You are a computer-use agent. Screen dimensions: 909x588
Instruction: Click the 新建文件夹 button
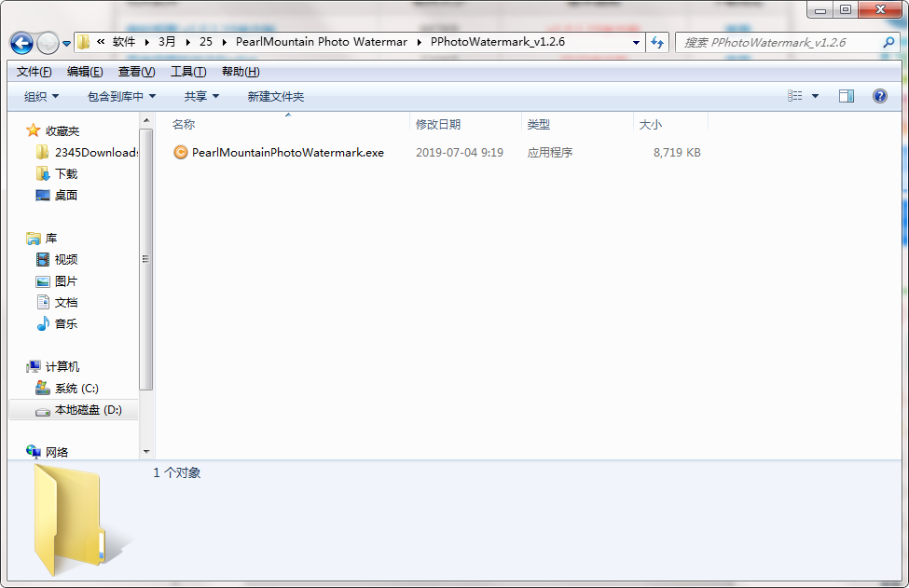tap(275, 96)
